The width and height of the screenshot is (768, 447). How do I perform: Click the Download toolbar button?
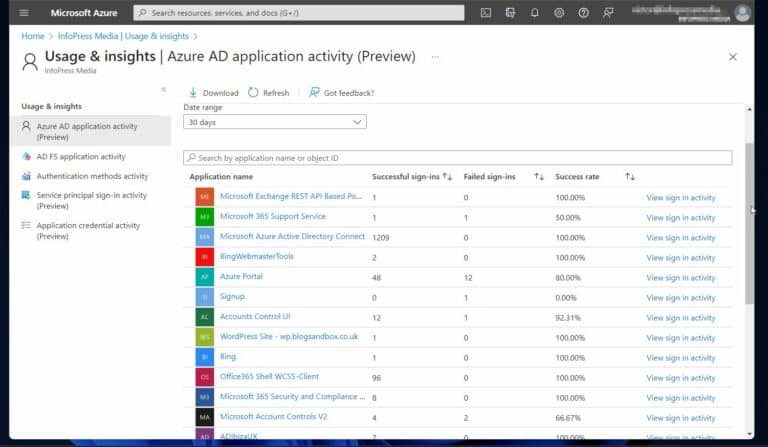tap(214, 93)
